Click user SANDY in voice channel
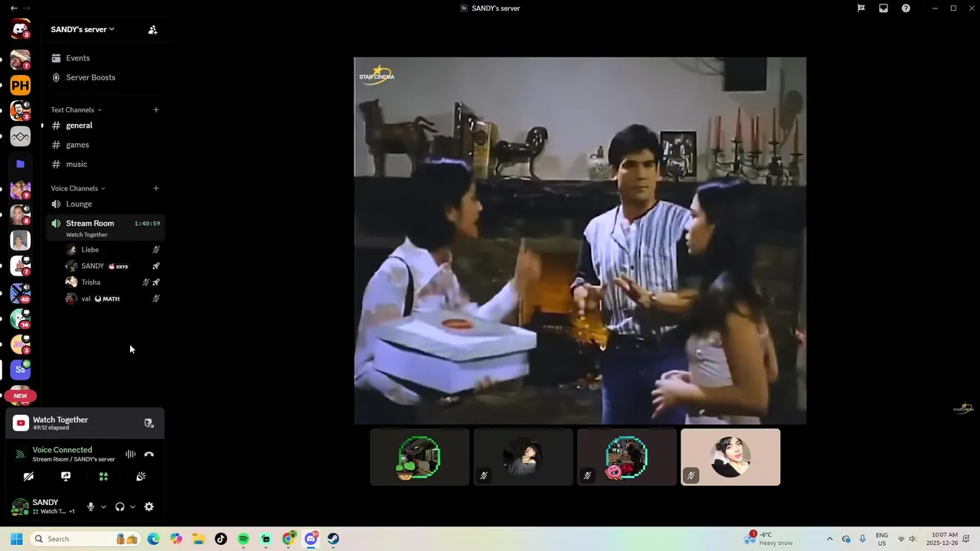 click(x=113, y=266)
